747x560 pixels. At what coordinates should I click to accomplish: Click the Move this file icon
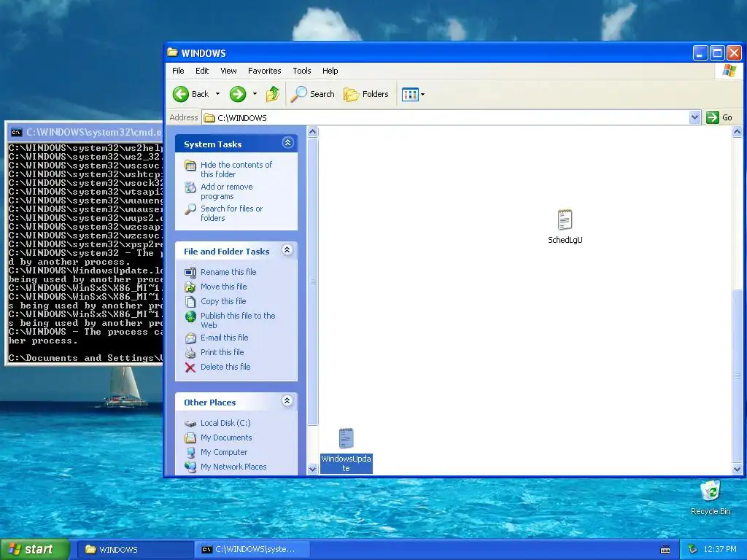[190, 287]
